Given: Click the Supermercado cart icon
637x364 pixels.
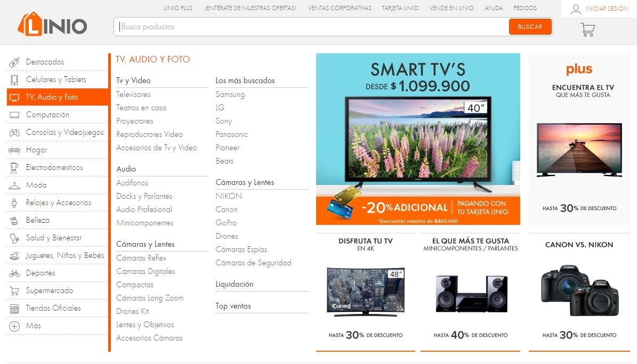Looking at the screenshot, I should pyautogui.click(x=14, y=291).
